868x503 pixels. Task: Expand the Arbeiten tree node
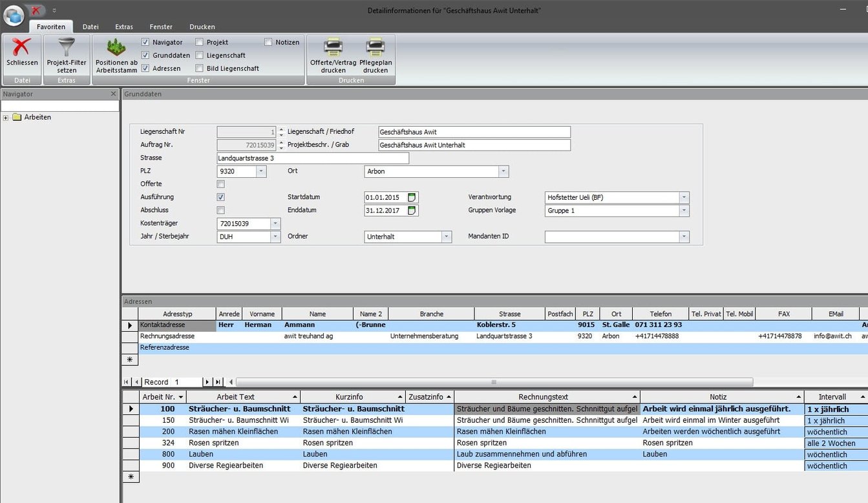click(6, 118)
